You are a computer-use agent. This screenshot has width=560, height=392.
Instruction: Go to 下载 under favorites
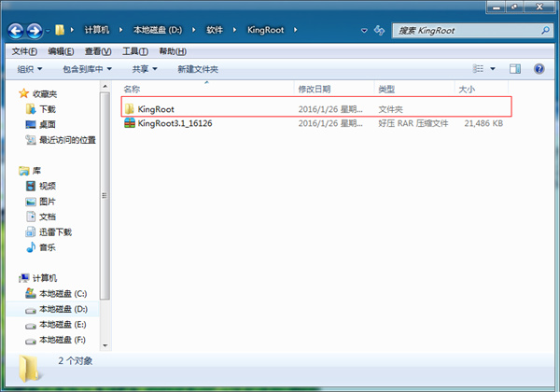pyautogui.click(x=47, y=109)
